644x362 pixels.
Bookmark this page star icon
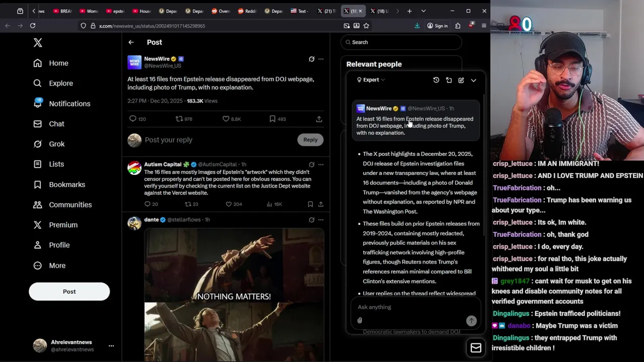coord(366,26)
